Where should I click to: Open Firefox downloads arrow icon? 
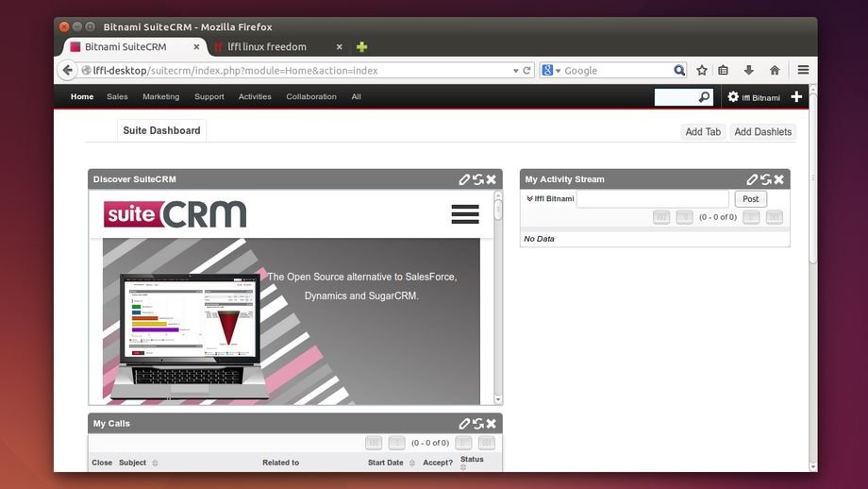749,71
